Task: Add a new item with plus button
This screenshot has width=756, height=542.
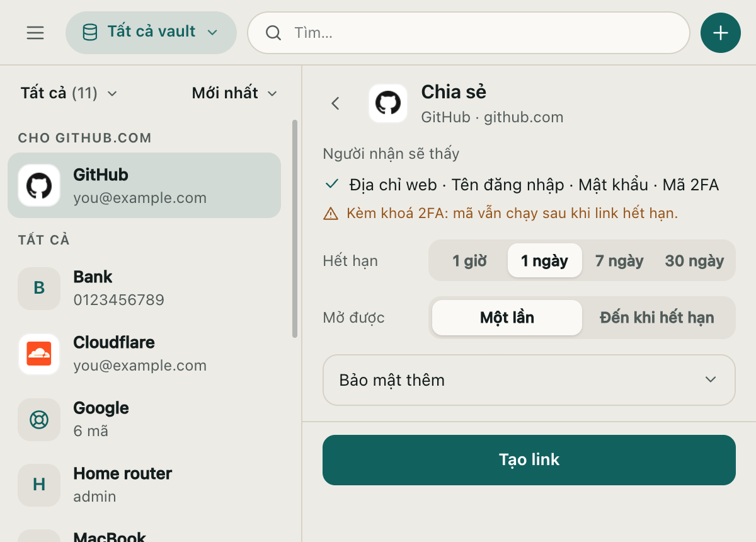Action: pyautogui.click(x=721, y=33)
